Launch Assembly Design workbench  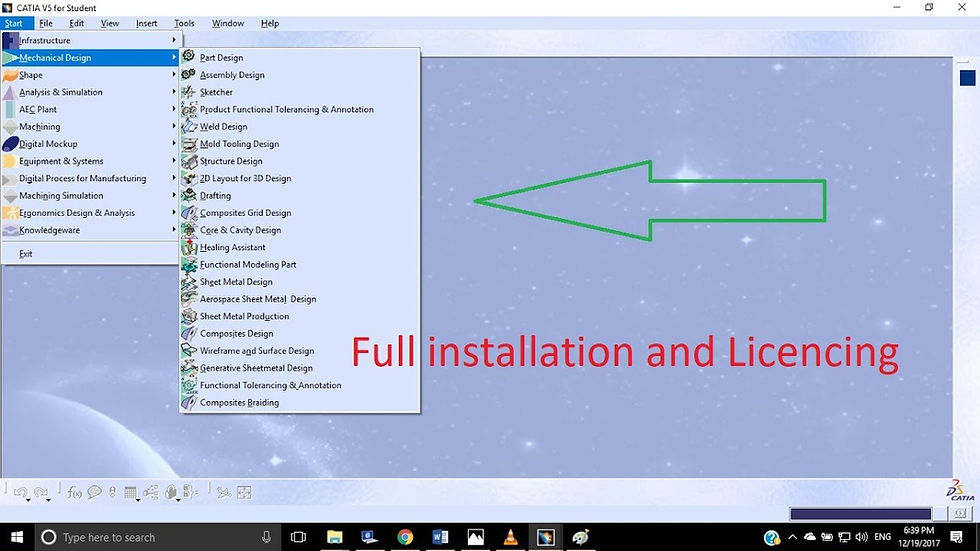(299, 75)
